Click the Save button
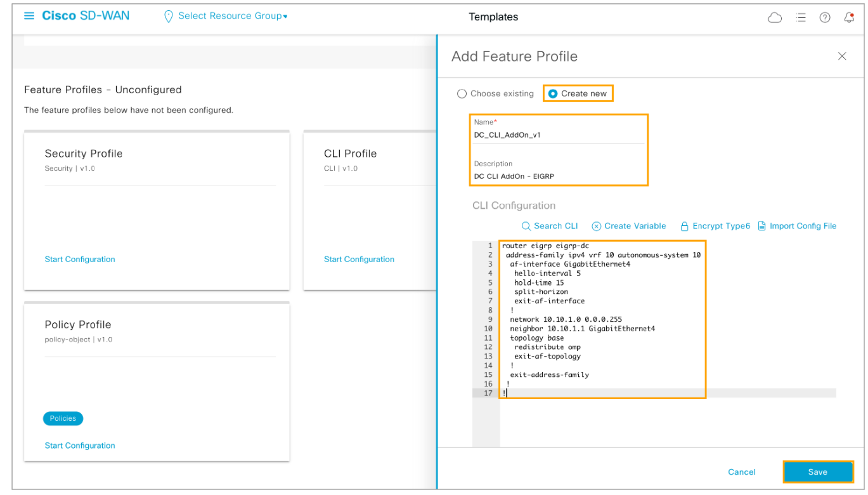Viewport: 868px width, 495px height. coord(817,472)
